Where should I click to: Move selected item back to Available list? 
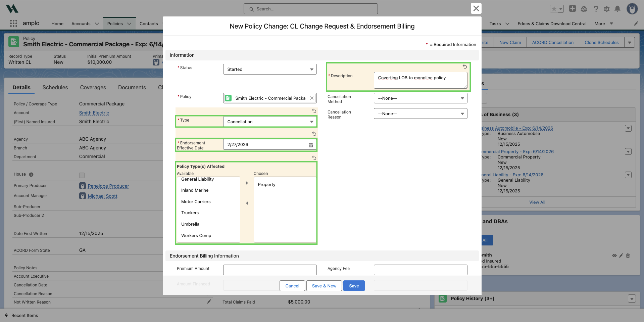(247, 203)
